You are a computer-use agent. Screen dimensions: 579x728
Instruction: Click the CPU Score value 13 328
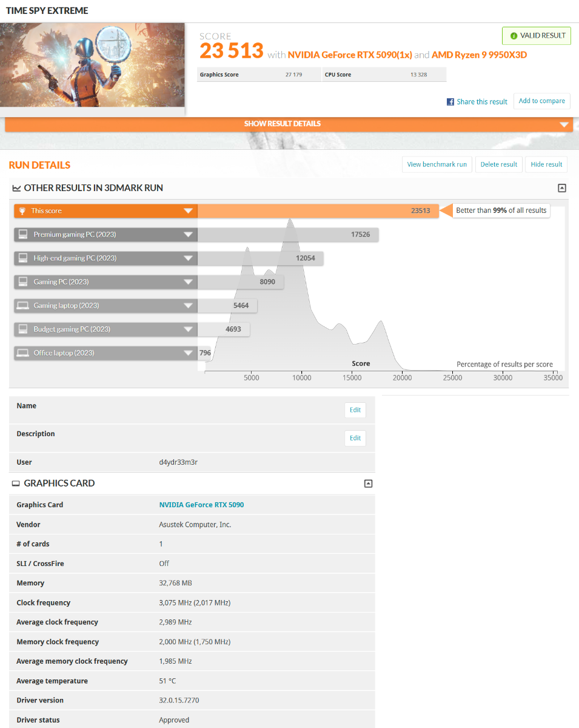coord(420,75)
